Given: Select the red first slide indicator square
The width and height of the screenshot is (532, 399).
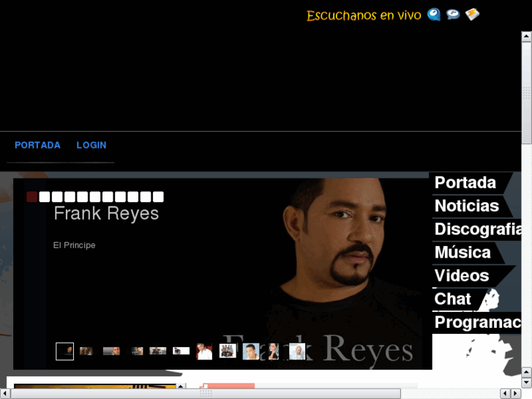Looking at the screenshot, I should tap(32, 197).
